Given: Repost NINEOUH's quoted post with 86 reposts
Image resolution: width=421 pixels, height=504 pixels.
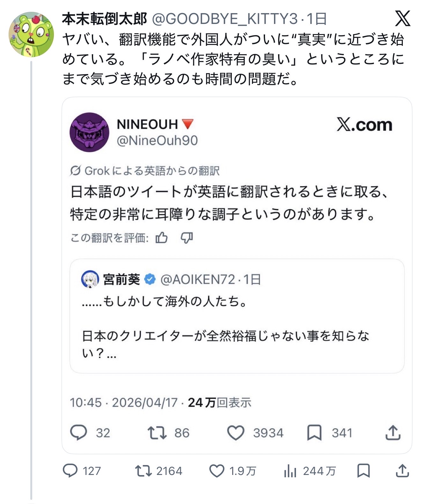Looking at the screenshot, I should (157, 433).
